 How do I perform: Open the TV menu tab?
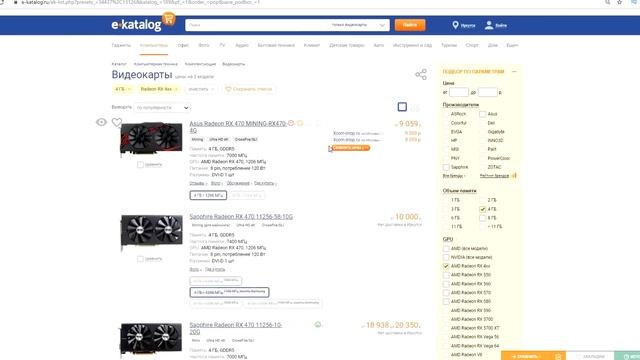222,45
